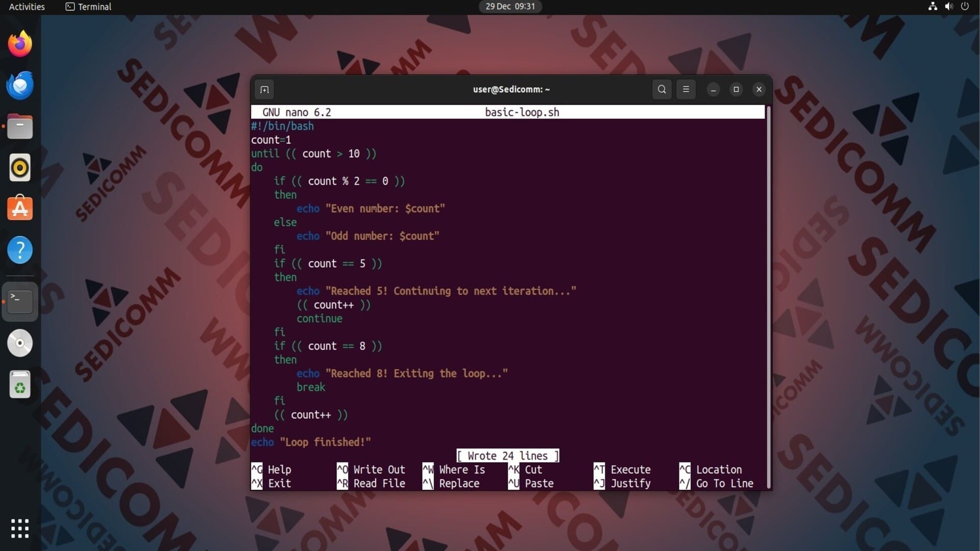Screen dimensions: 980x551
Task: Launch Rhythmbox music player
Action: [x=20, y=167]
